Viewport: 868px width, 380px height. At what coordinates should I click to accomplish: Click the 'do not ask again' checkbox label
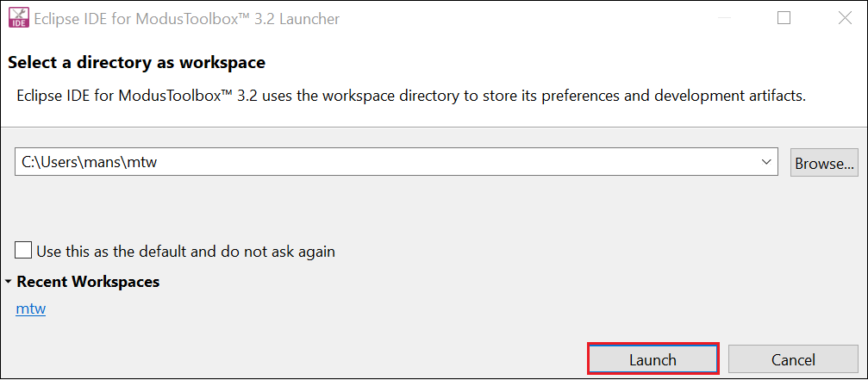click(x=186, y=252)
